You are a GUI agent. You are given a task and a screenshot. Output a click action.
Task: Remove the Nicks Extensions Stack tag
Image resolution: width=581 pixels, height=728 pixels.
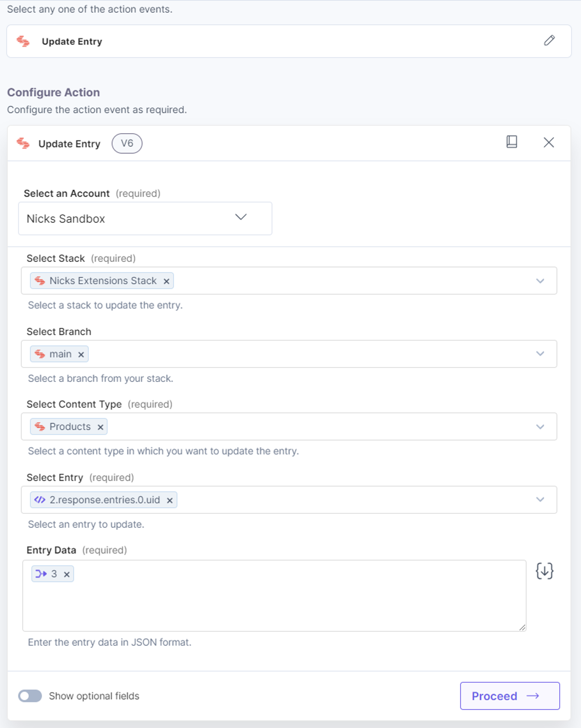(166, 281)
